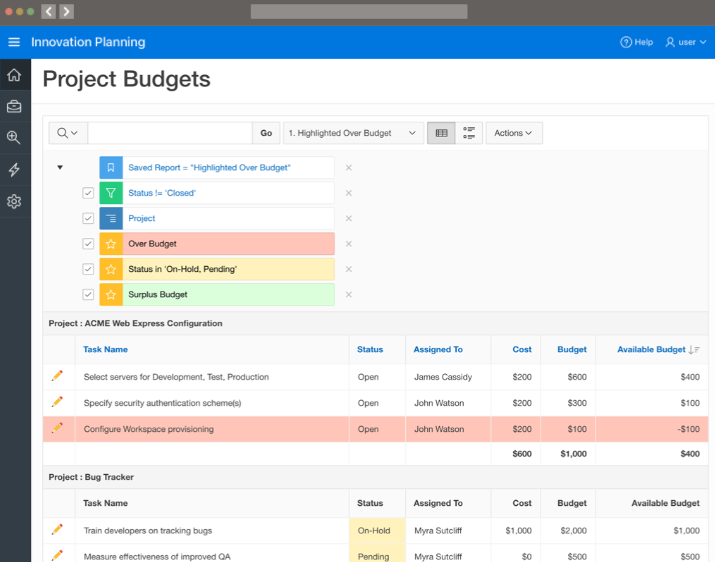Click the Status in 'On-Hold, Pending' yellow highlight
Image resolution: width=715 pixels, height=562 pixels.
click(x=217, y=269)
